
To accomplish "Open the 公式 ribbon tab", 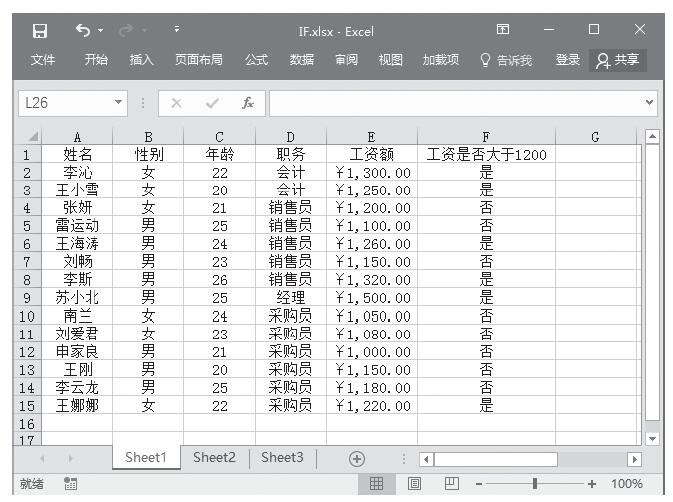I will (257, 60).
